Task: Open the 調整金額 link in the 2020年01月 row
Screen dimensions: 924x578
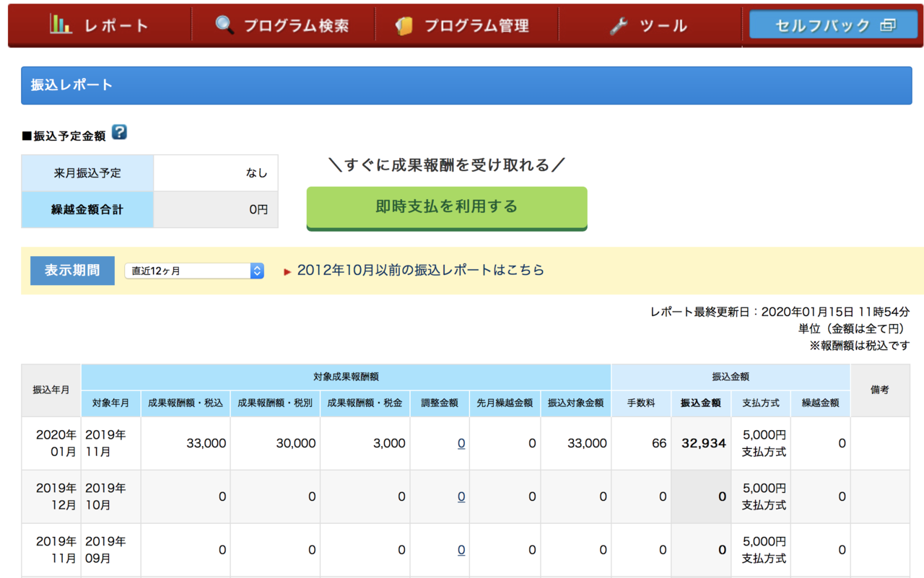Action: [x=461, y=443]
